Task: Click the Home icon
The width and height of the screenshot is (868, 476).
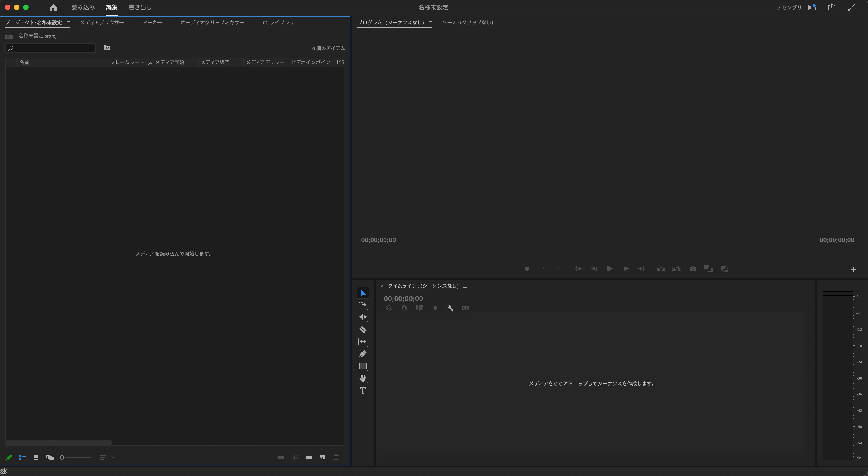Action: 53,7
